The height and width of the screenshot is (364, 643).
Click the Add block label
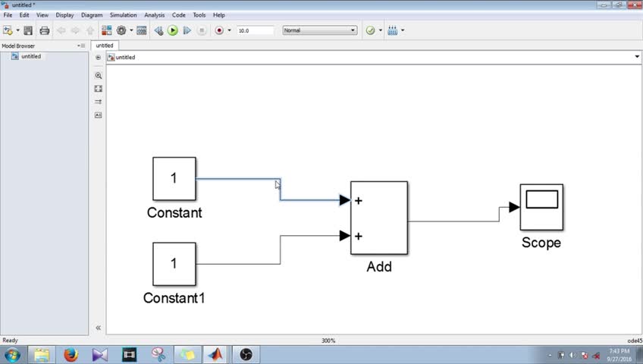pyautogui.click(x=379, y=267)
